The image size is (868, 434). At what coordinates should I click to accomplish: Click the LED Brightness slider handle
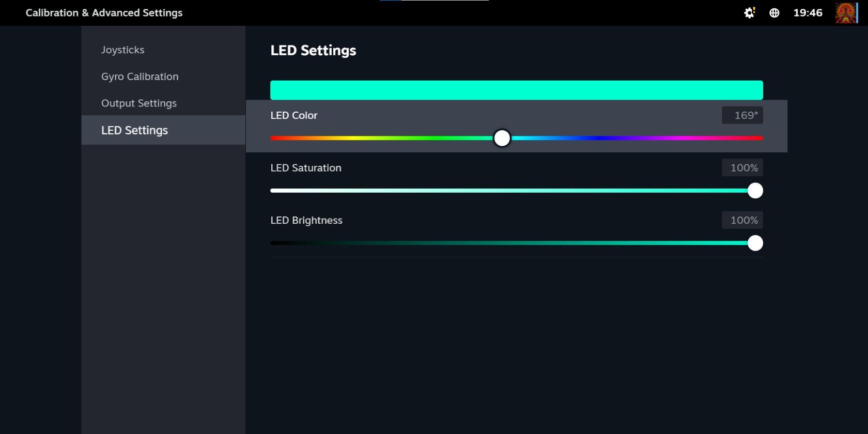[755, 243]
